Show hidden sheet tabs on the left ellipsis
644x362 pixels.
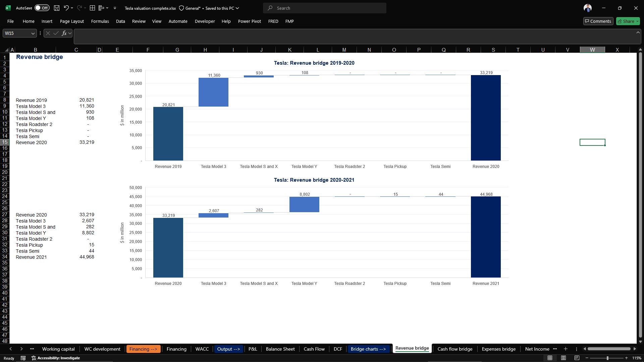[32, 349]
